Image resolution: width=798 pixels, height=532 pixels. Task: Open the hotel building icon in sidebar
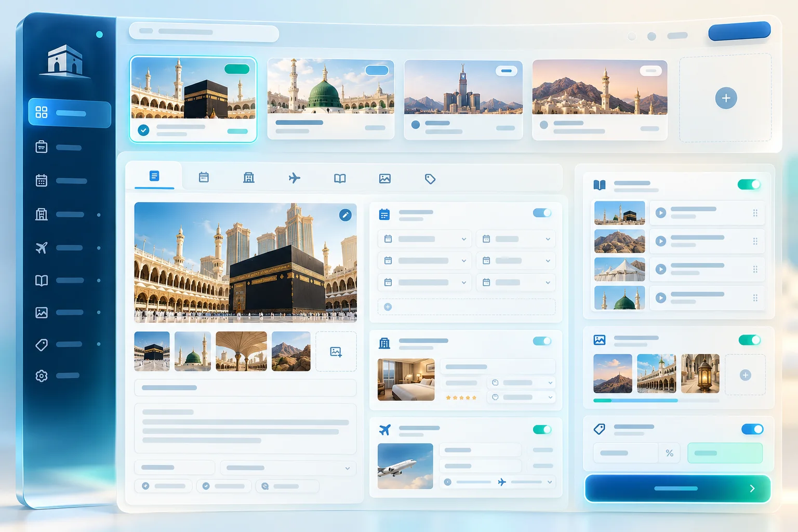tap(42, 214)
